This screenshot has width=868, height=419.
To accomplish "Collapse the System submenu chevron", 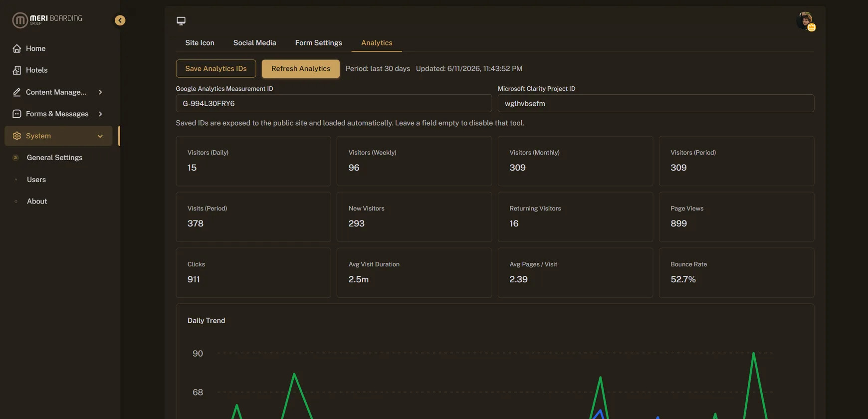I will [x=100, y=136].
